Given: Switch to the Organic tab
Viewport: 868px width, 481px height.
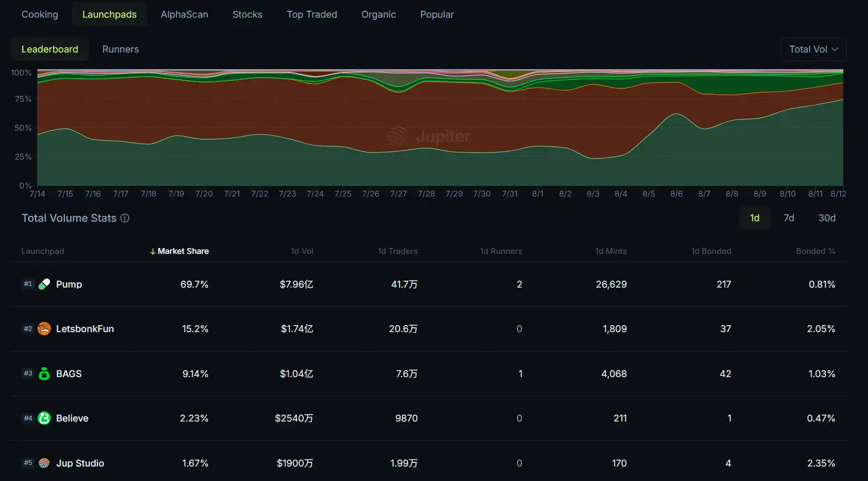Looking at the screenshot, I should pos(378,14).
